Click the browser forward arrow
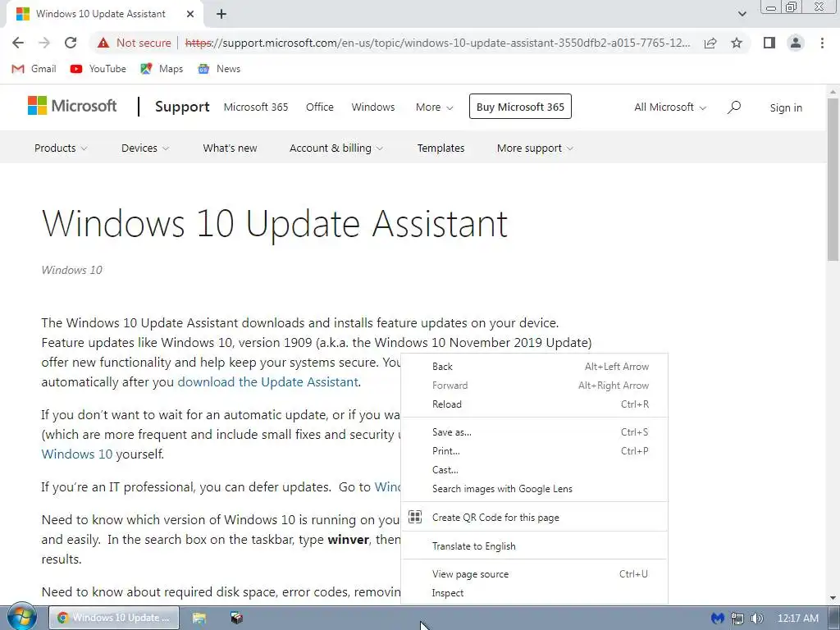Viewport: 840px width, 630px height. click(44, 43)
